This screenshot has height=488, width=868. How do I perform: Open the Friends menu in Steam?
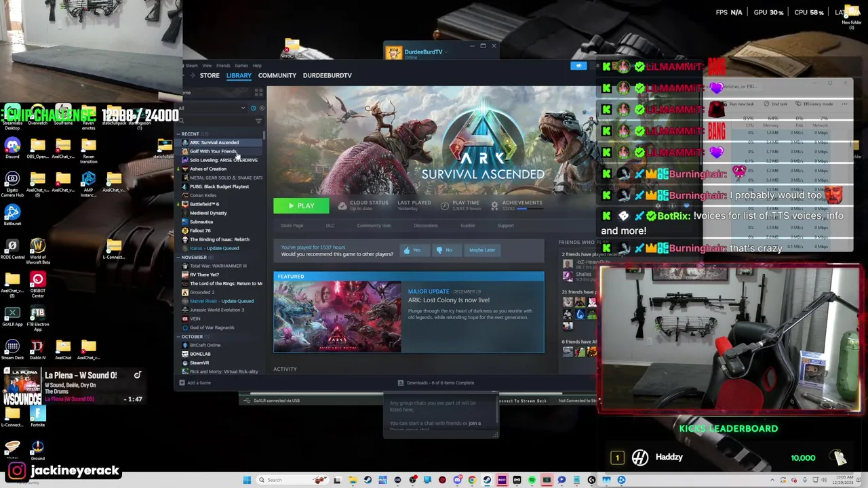pyautogui.click(x=223, y=66)
